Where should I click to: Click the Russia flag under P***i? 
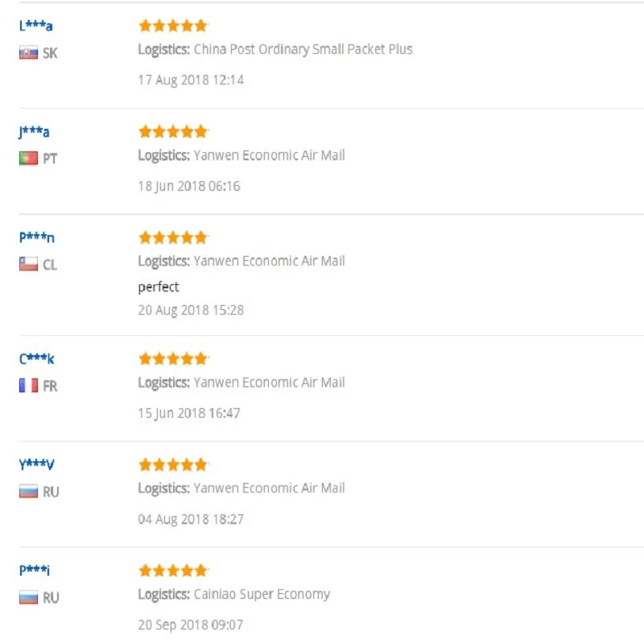[x=28, y=598]
